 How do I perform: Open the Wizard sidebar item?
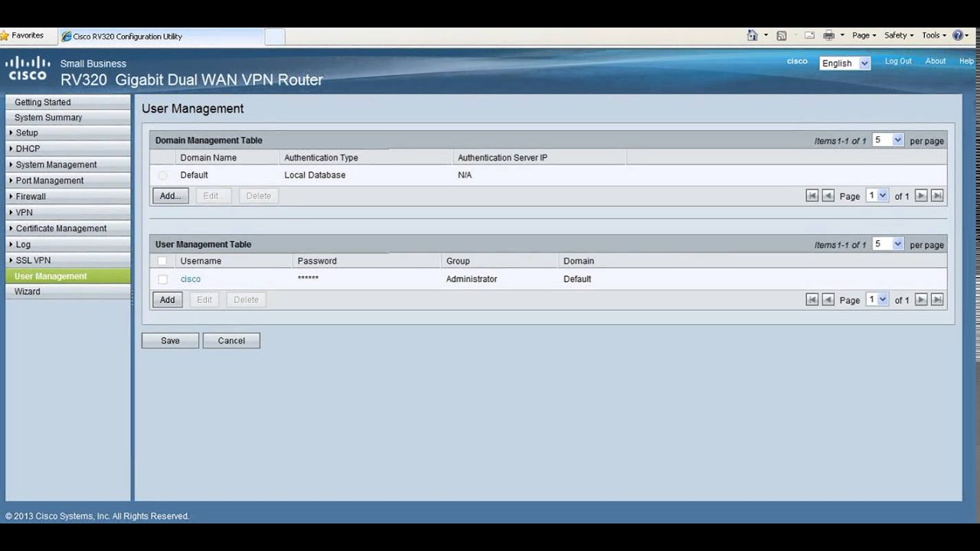(x=68, y=292)
